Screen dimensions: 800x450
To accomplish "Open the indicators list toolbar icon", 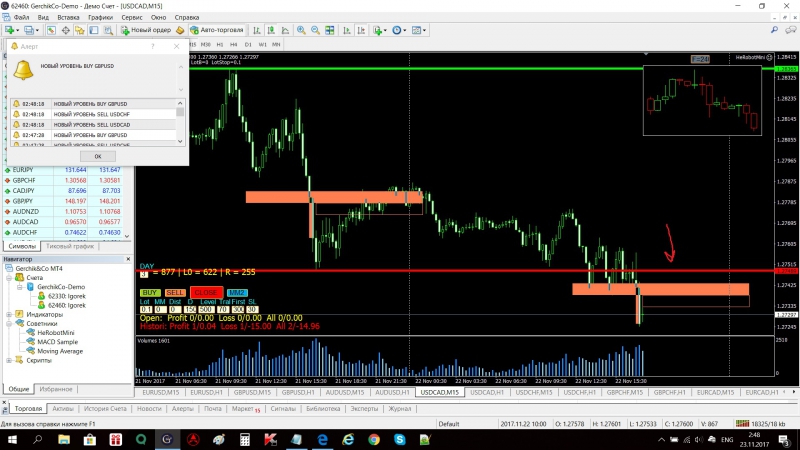I will [x=378, y=30].
